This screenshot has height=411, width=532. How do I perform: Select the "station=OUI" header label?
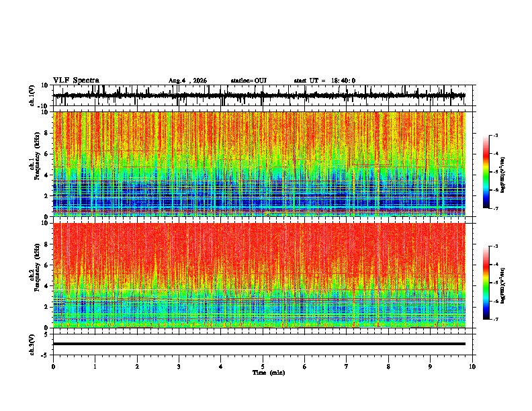(249, 81)
